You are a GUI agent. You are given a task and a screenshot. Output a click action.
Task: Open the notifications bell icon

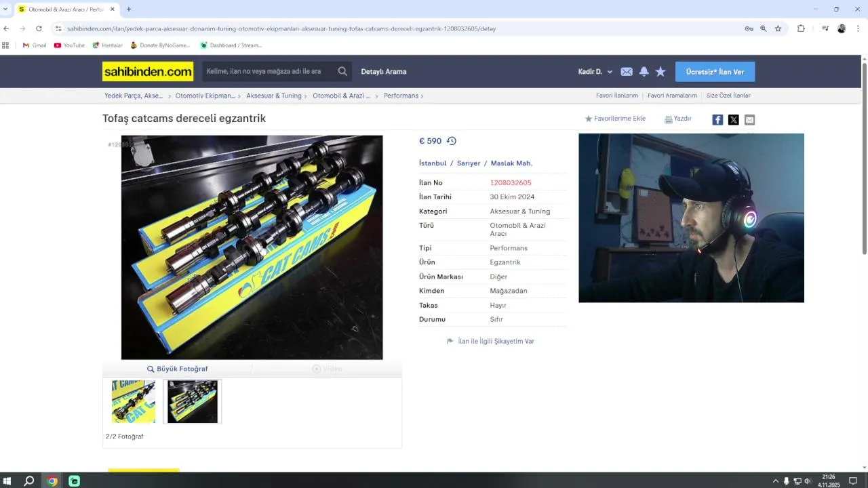(x=644, y=71)
